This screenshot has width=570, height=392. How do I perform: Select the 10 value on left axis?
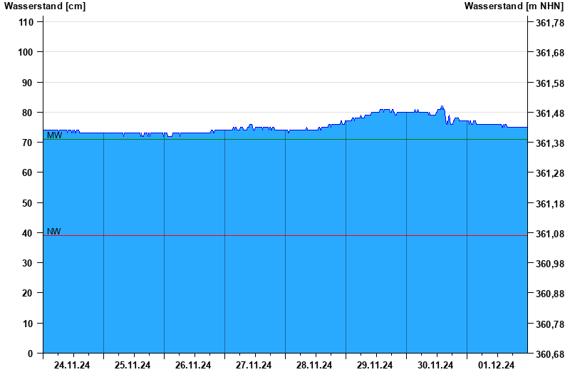coord(28,324)
